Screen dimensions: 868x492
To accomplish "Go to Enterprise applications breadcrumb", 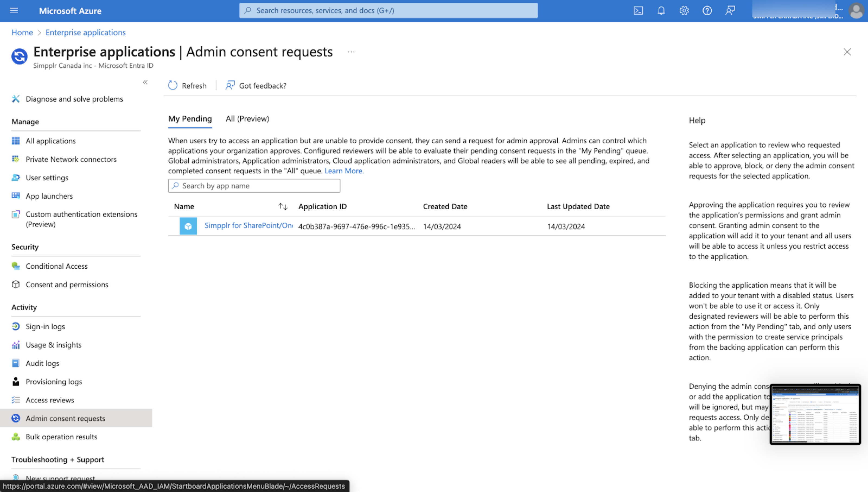I will coord(85,32).
